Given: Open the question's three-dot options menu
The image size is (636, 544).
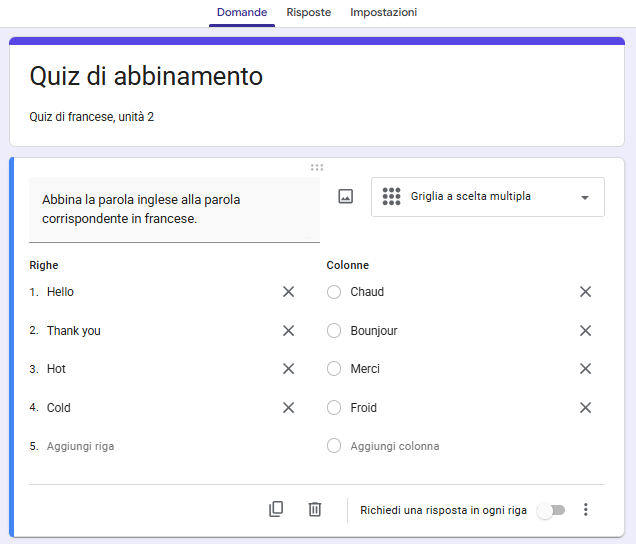Looking at the screenshot, I should coord(585,510).
